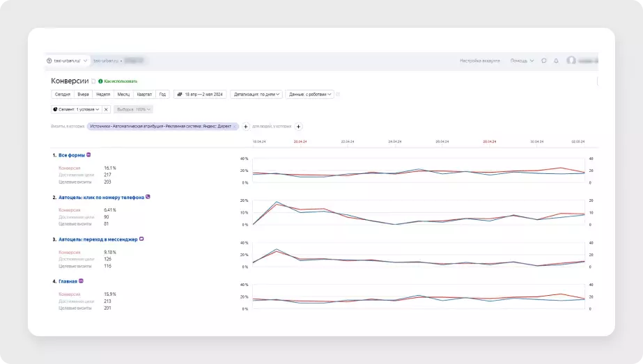Viewport: 643px width, 364px height.
Task: Select the Сегодня period
Action: (62, 94)
